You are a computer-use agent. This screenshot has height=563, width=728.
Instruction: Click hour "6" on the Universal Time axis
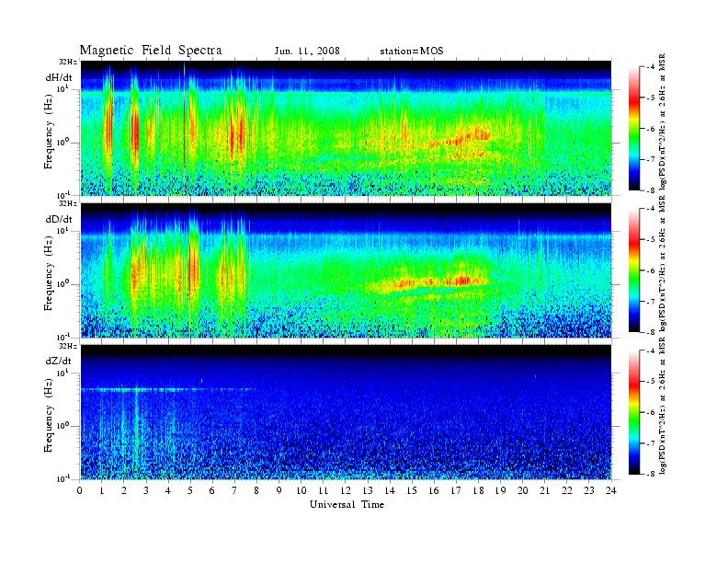tap(212, 490)
